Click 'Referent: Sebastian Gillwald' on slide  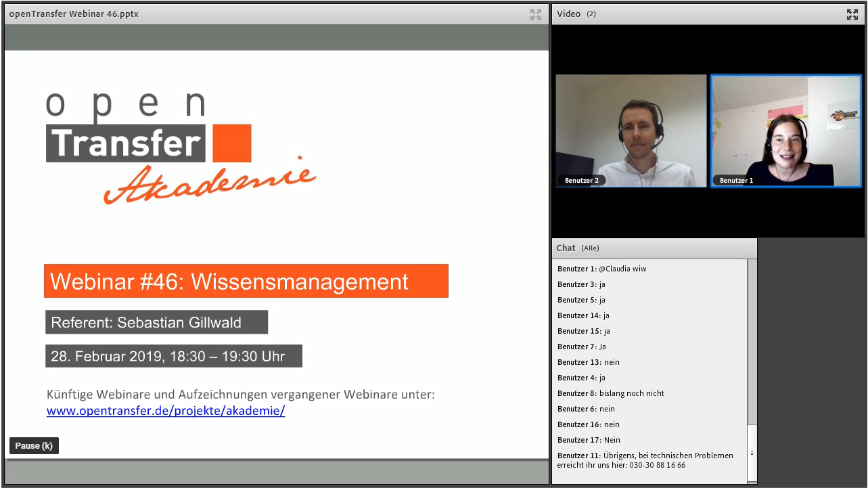(156, 322)
